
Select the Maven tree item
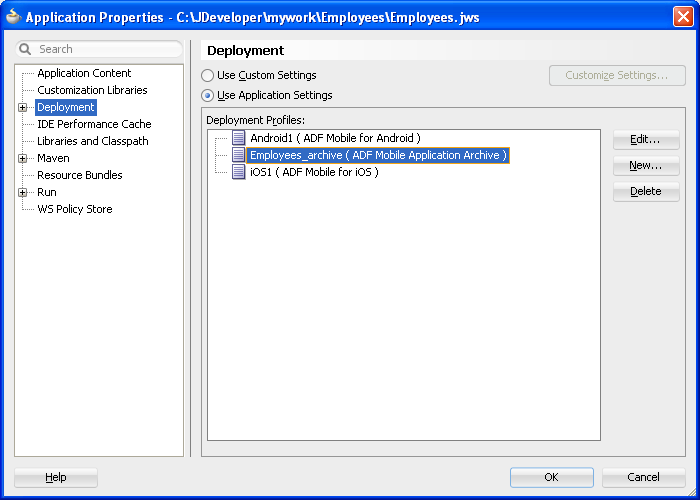[53, 158]
